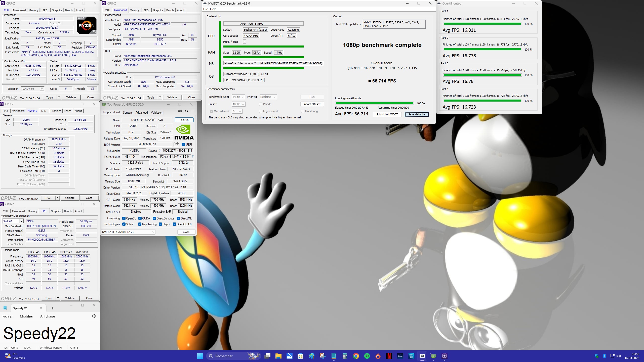This screenshot has height=362, width=644.
Task: Click the Bus Interface question mark in GPU-Z
Action: pos(193,157)
